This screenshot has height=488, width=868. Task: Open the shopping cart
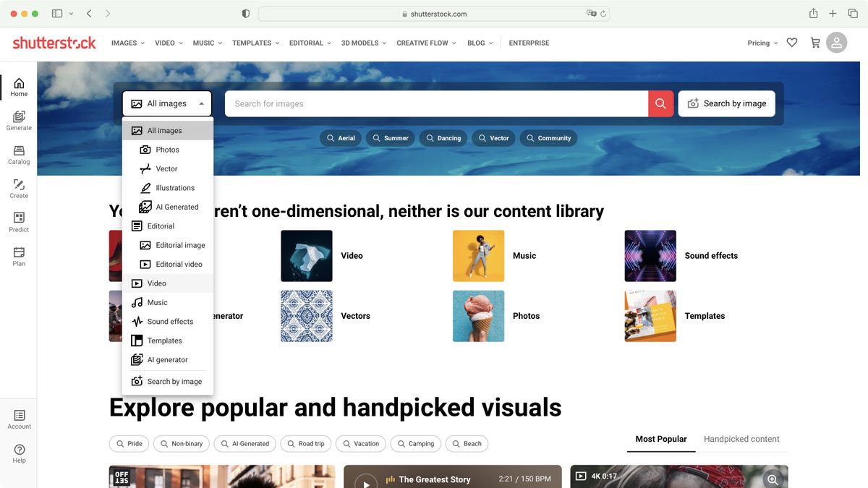click(x=814, y=43)
